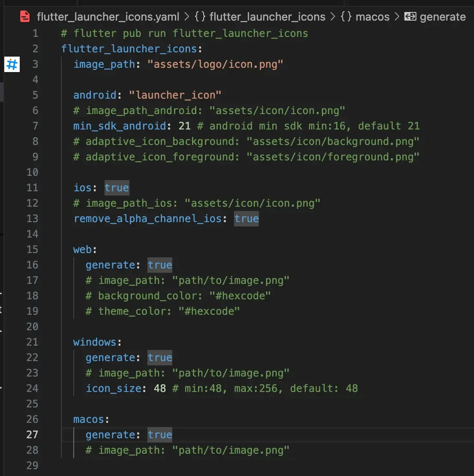
Task: Click the key "ios" on line 11
Action: point(83,187)
